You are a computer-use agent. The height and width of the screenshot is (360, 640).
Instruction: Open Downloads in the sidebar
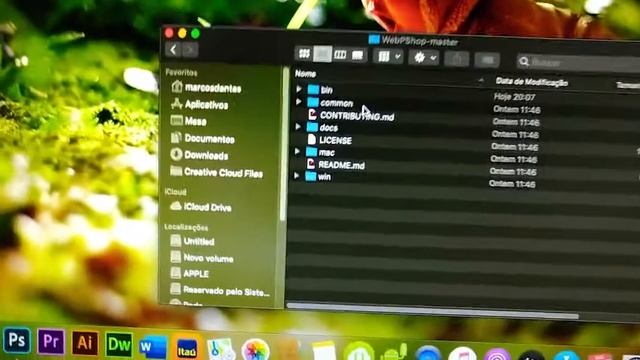point(199,155)
